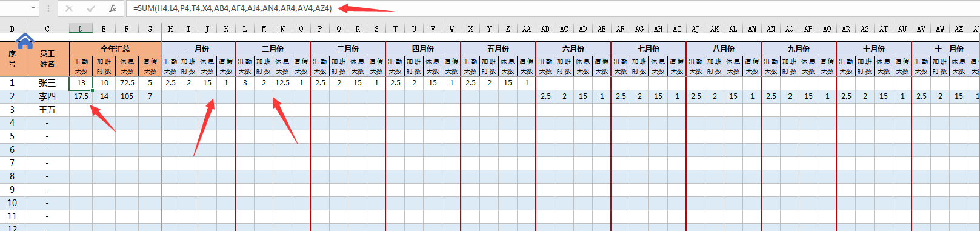Screen dimensions: 980x231
Task: Expand the Name Box dropdown arrow
Action: point(33,8)
